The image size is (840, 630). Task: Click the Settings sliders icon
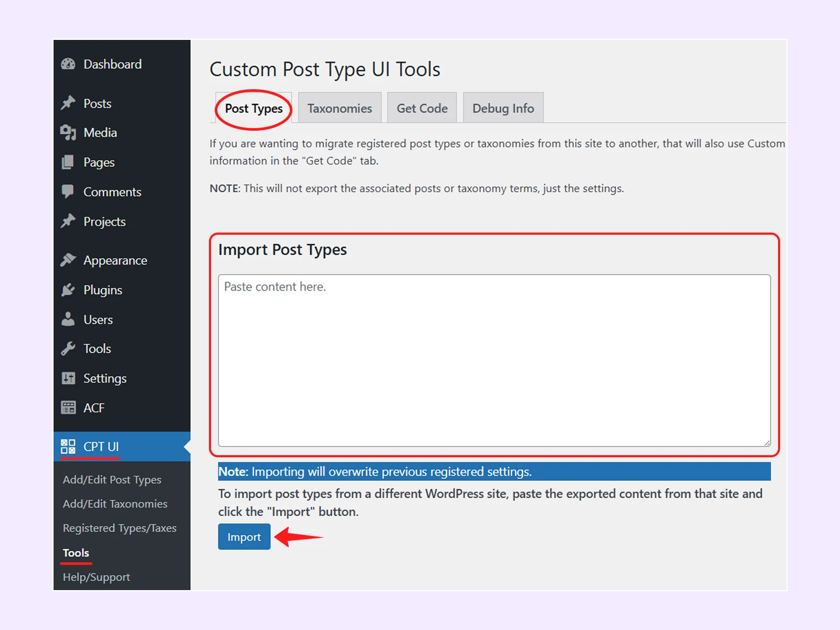click(x=68, y=378)
